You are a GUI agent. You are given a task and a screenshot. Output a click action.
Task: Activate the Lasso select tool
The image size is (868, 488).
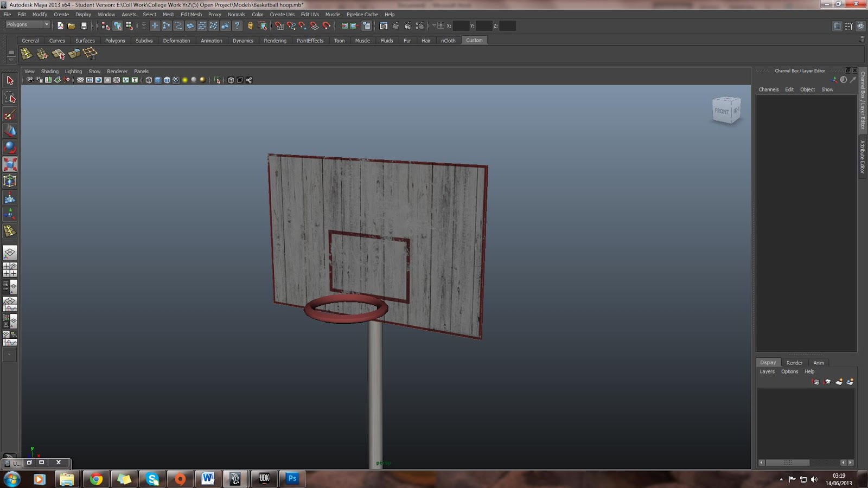pos(10,98)
